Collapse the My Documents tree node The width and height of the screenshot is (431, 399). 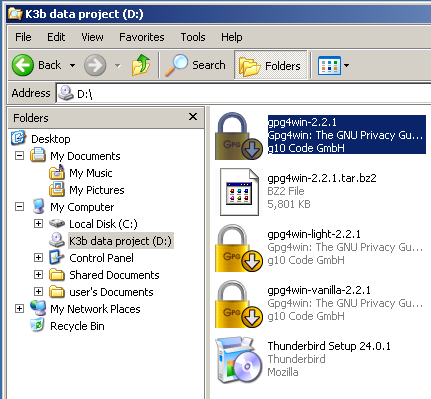pos(20,156)
